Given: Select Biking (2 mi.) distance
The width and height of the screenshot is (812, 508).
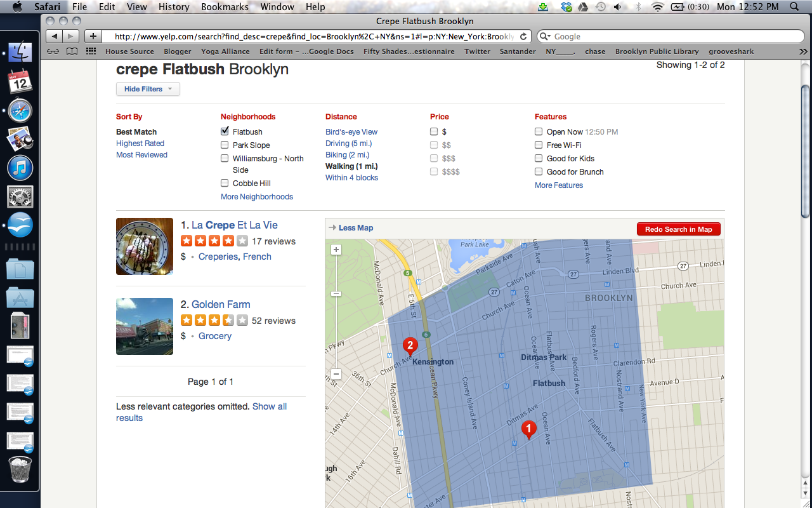Looking at the screenshot, I should pos(347,155).
